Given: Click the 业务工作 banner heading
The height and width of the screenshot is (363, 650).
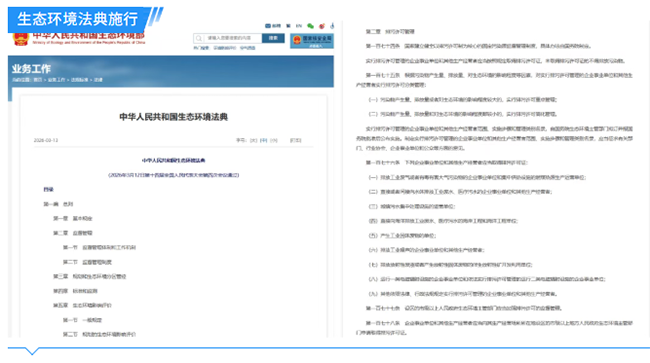Looking at the screenshot, I should (31, 68).
